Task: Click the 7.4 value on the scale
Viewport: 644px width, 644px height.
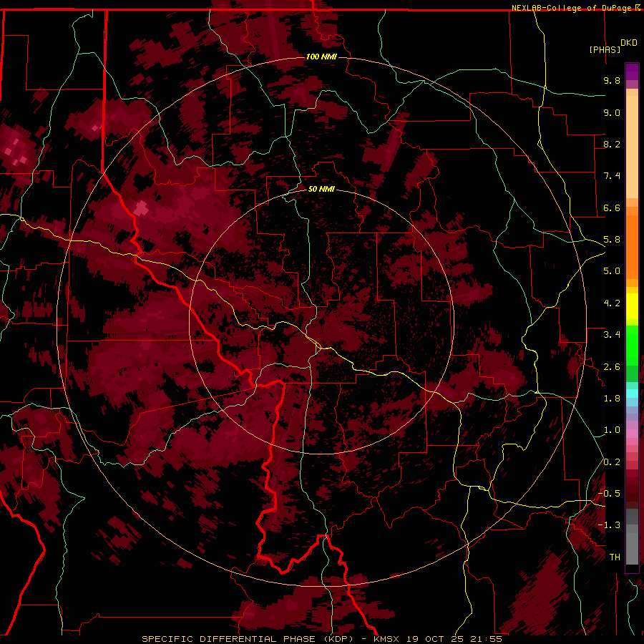Action: pyautogui.click(x=612, y=176)
